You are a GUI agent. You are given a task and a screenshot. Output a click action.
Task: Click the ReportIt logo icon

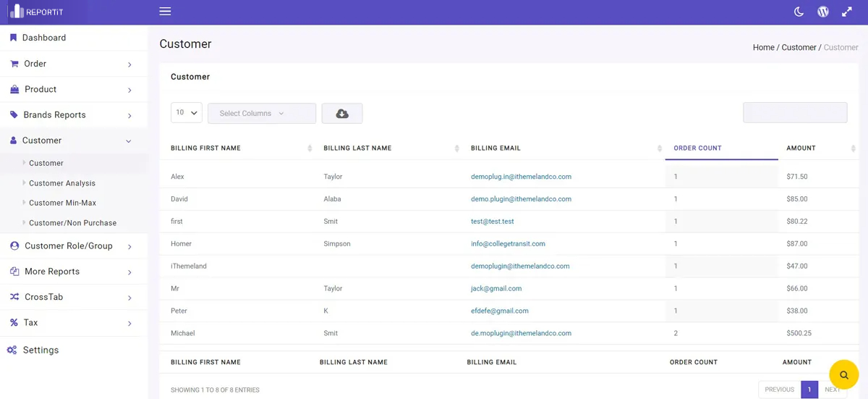[x=16, y=12]
